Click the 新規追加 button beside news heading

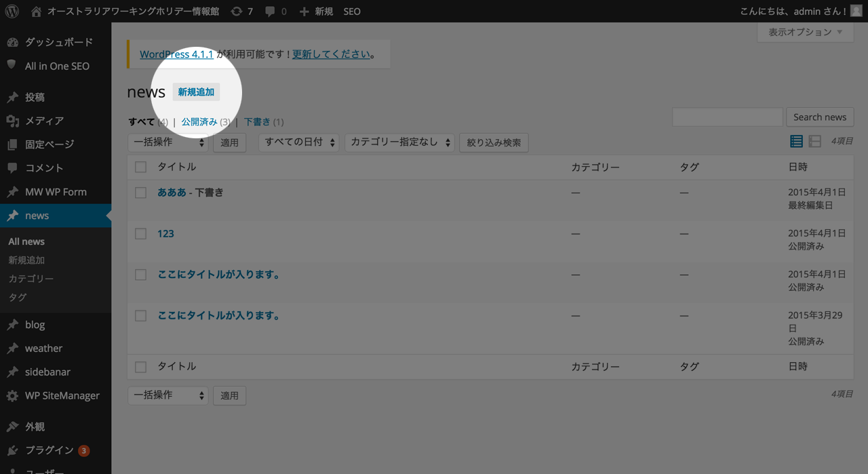tap(196, 92)
